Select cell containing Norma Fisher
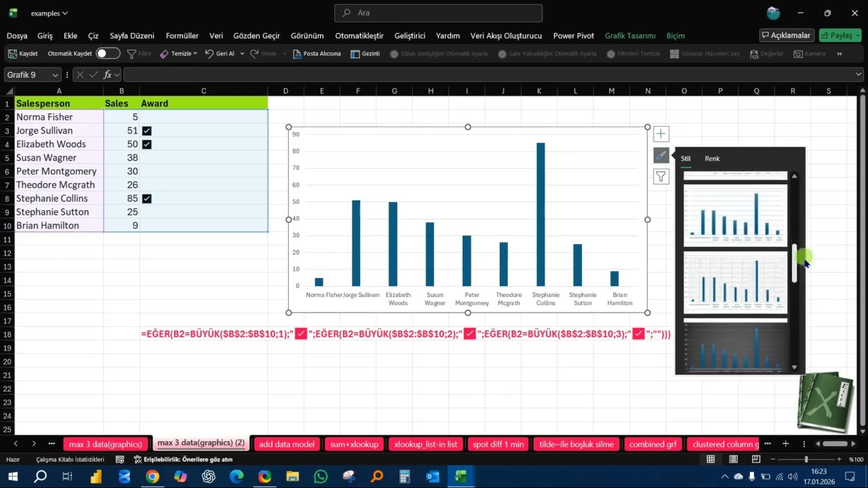868x488 pixels. [x=59, y=117]
